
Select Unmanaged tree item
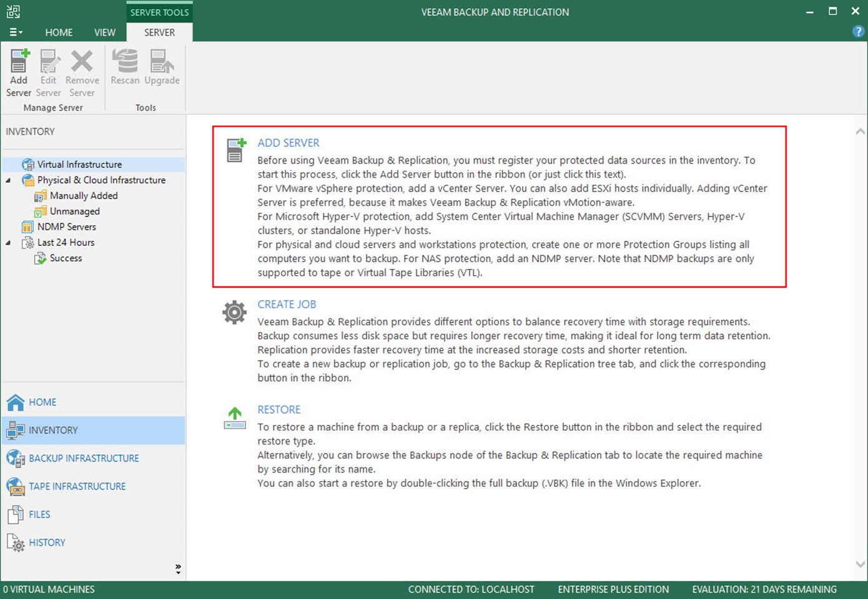pos(74,212)
